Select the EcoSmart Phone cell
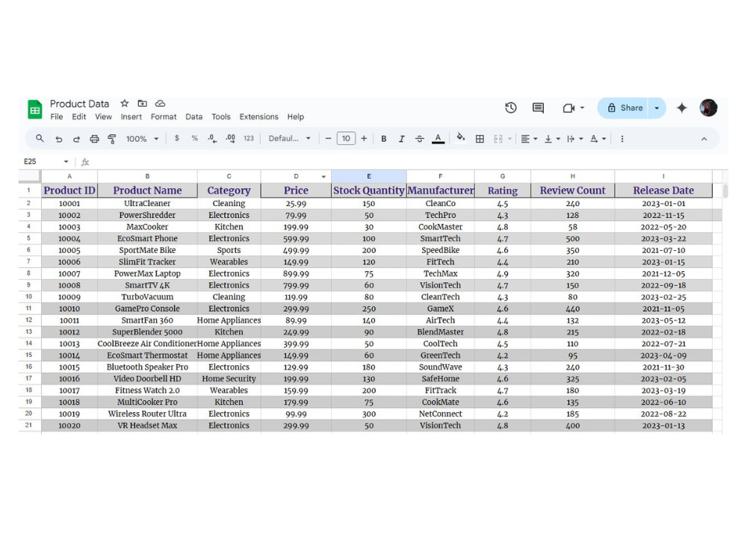 147,239
